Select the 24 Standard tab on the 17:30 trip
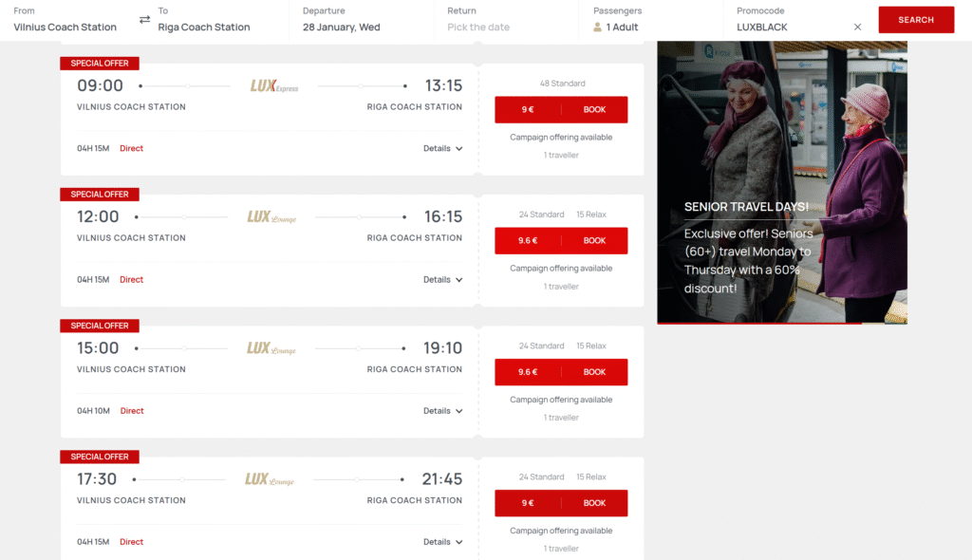972x560 pixels. point(542,476)
